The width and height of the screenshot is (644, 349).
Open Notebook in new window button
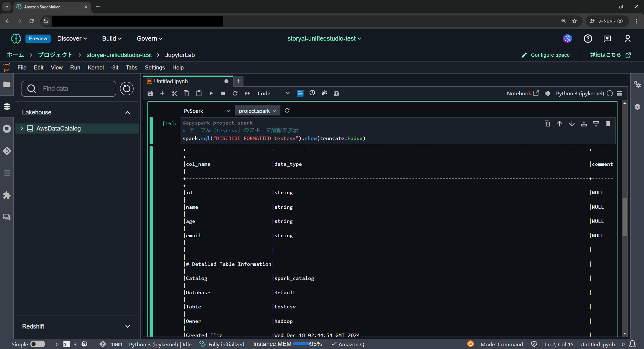pos(523,93)
